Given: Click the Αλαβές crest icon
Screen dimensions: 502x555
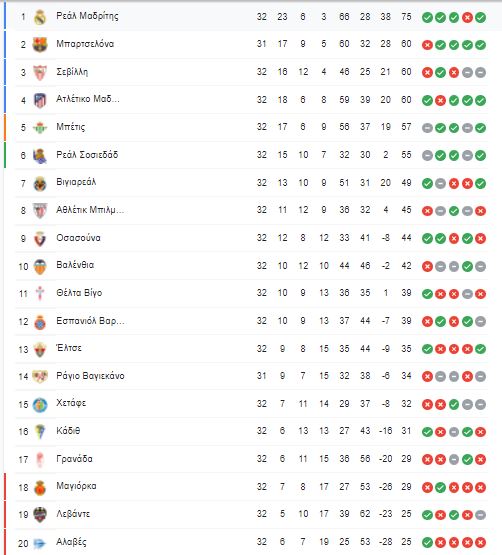Looking at the screenshot, I should [x=40, y=543].
